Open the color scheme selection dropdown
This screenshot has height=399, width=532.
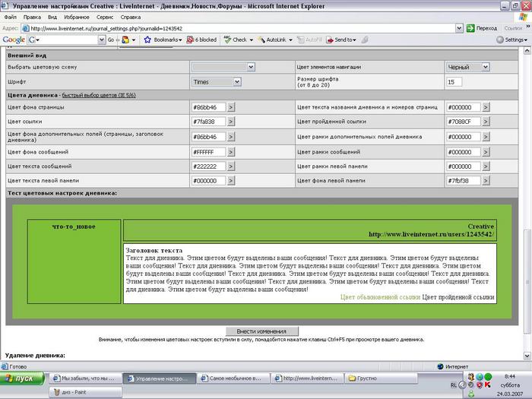coord(223,67)
